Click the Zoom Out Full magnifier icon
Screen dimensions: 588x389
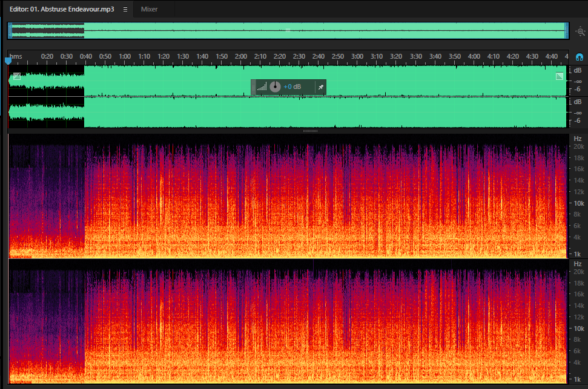(x=581, y=31)
